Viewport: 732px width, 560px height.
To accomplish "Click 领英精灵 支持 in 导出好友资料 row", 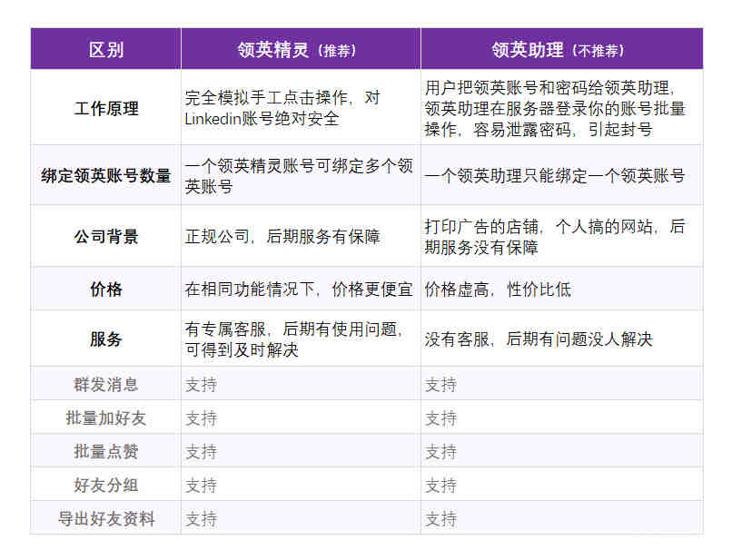I will (301, 518).
